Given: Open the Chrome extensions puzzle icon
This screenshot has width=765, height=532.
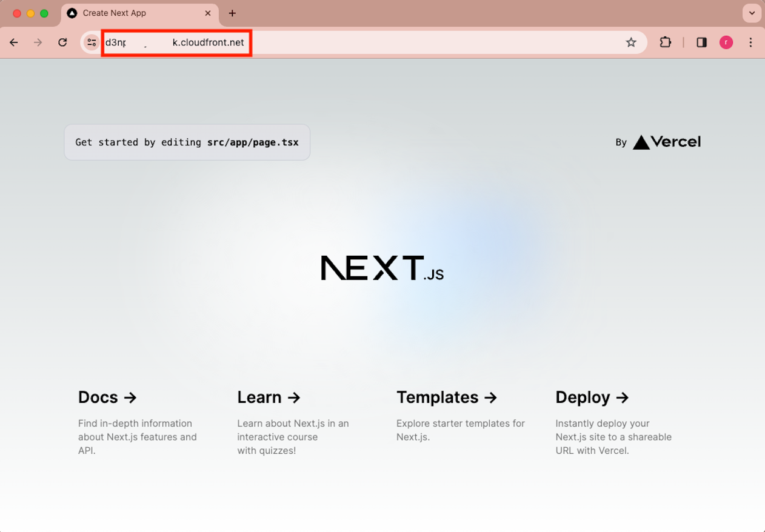Looking at the screenshot, I should [665, 42].
